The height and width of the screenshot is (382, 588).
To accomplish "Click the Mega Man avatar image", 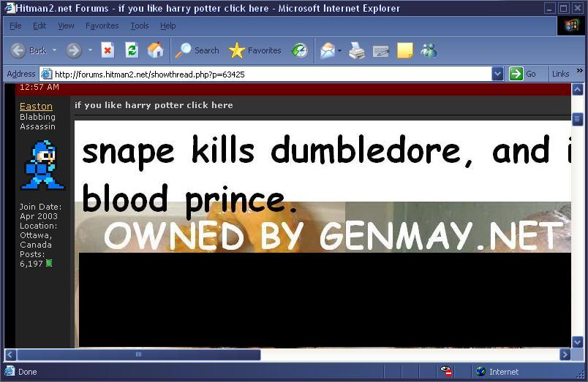I will point(42,165).
